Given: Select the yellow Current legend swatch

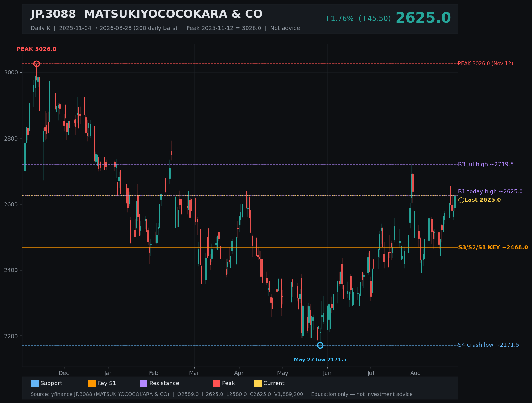Looking at the screenshot, I should (258, 383).
